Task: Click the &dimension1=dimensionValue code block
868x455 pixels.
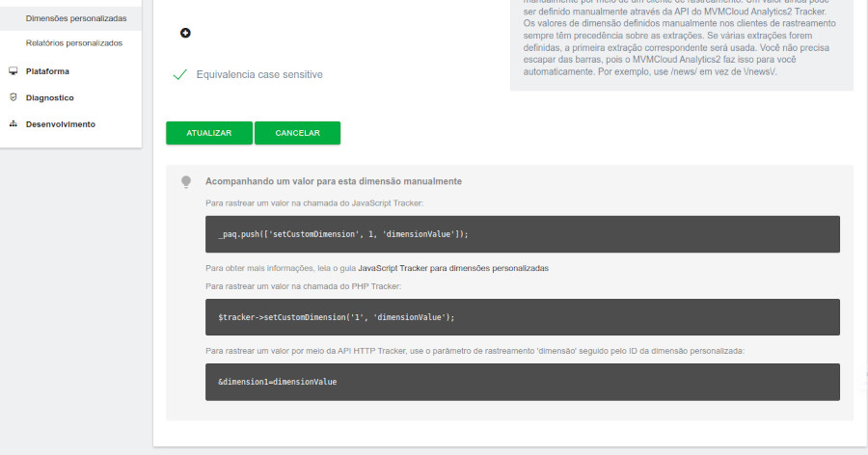Action: 522,382
